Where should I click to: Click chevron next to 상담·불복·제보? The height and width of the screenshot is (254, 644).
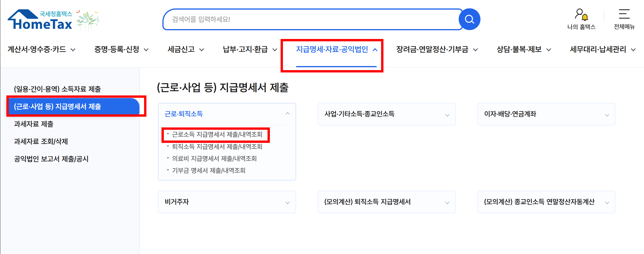pyautogui.click(x=549, y=50)
